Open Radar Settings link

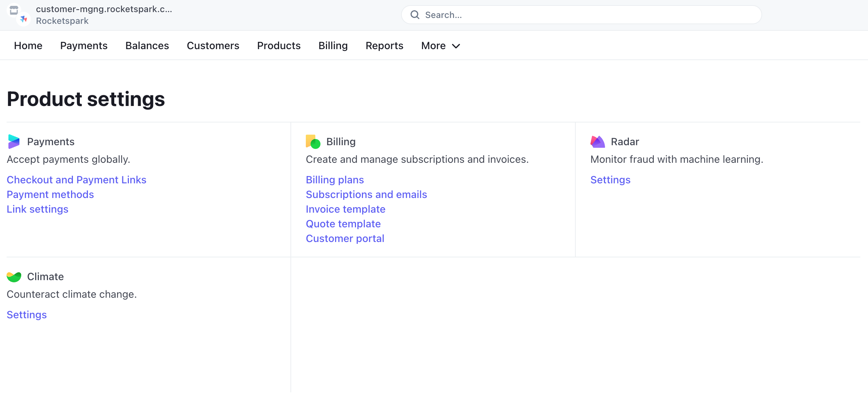pos(610,180)
